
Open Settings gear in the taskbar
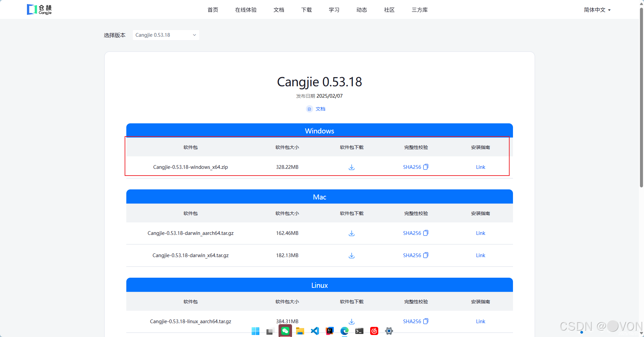[389, 331]
